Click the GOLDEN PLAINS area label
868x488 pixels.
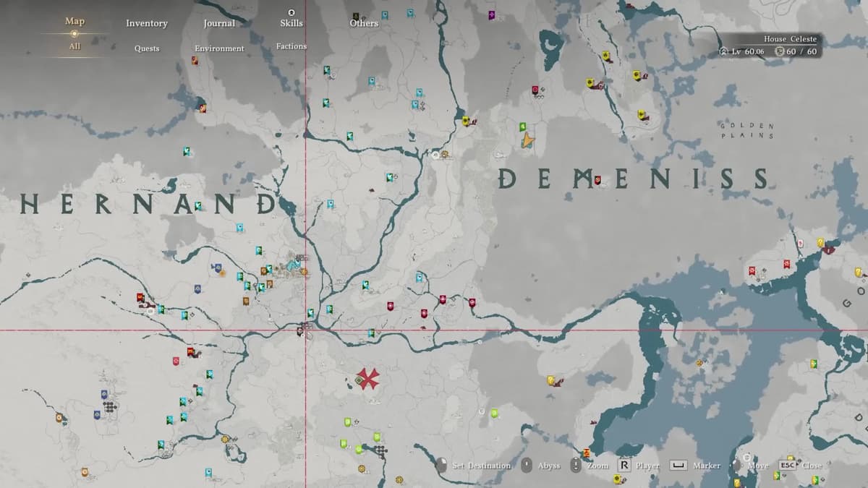click(x=747, y=130)
